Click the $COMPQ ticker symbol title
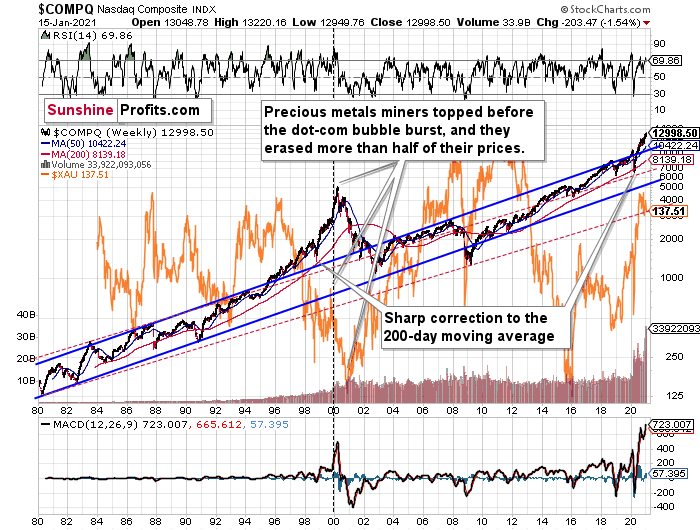The image size is (700, 530). [66, 9]
